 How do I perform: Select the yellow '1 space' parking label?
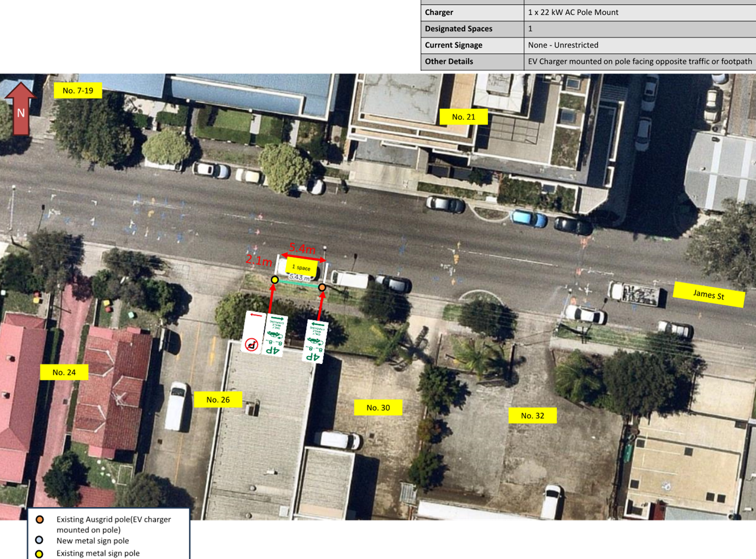301,267
